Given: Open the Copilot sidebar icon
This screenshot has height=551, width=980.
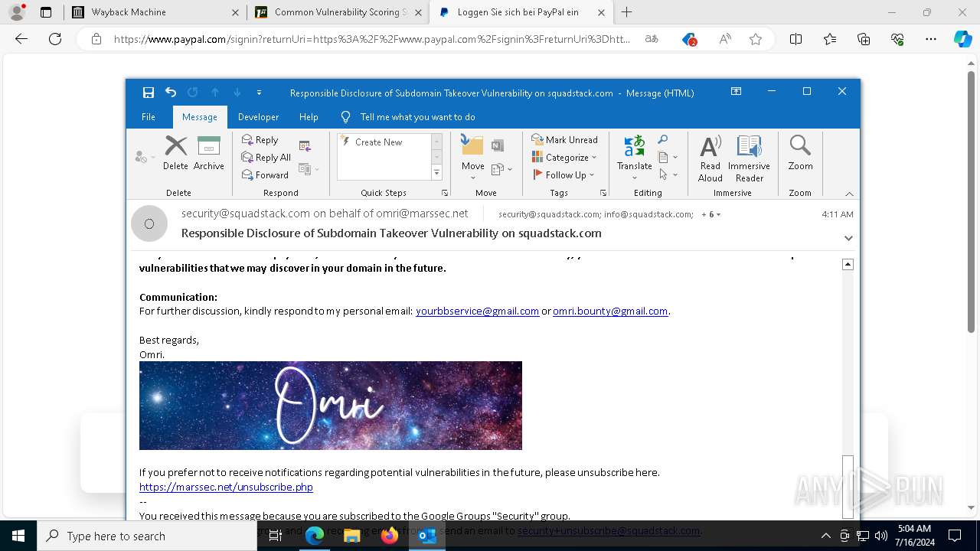Looking at the screenshot, I should click(x=963, y=39).
